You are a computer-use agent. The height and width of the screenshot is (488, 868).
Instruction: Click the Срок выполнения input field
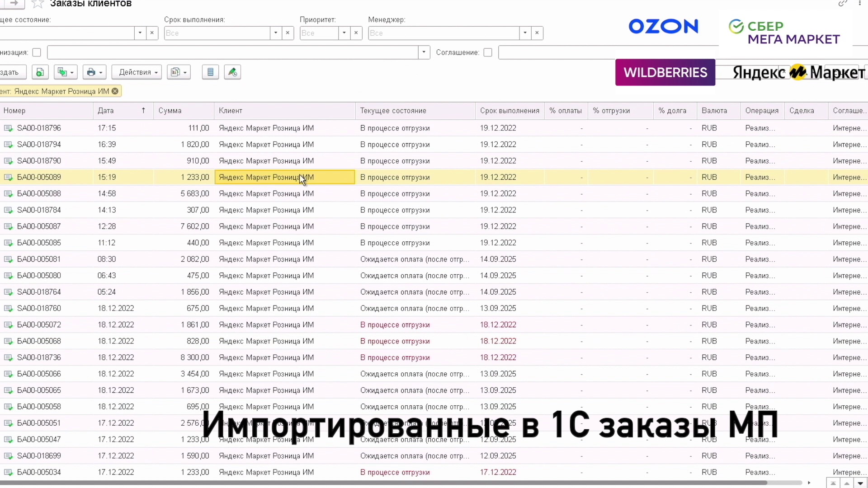click(x=217, y=33)
